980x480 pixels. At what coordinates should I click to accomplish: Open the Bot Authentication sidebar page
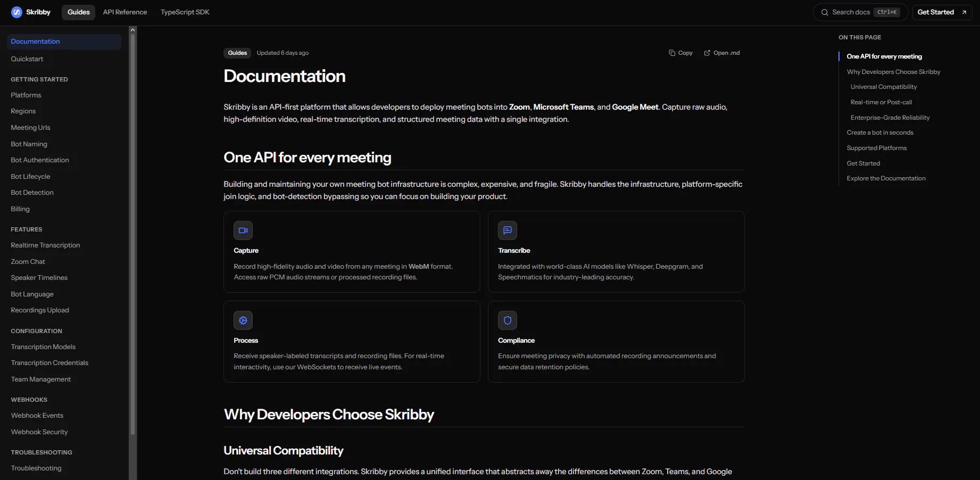pyautogui.click(x=40, y=160)
